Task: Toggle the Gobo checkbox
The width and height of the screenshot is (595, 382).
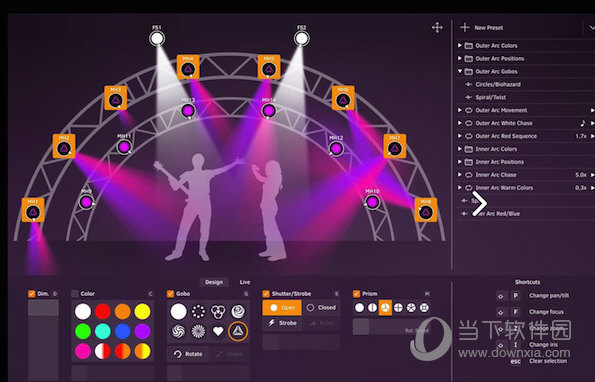Action: (x=170, y=294)
